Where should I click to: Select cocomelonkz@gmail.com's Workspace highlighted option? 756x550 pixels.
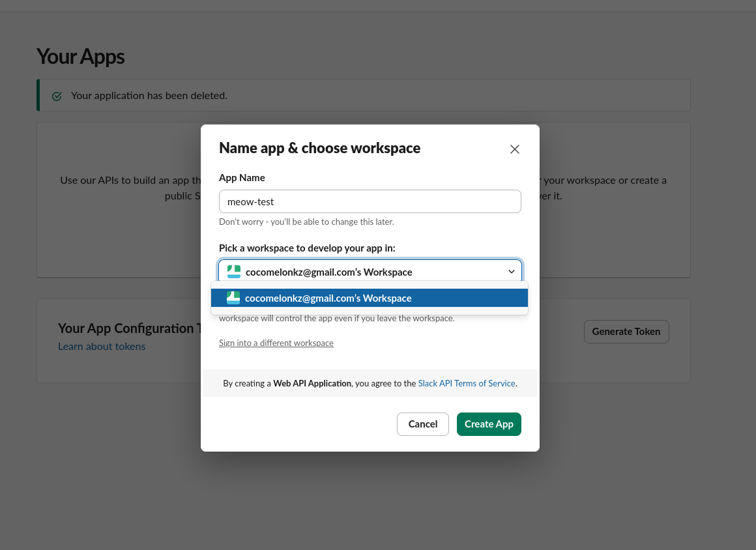coord(328,298)
